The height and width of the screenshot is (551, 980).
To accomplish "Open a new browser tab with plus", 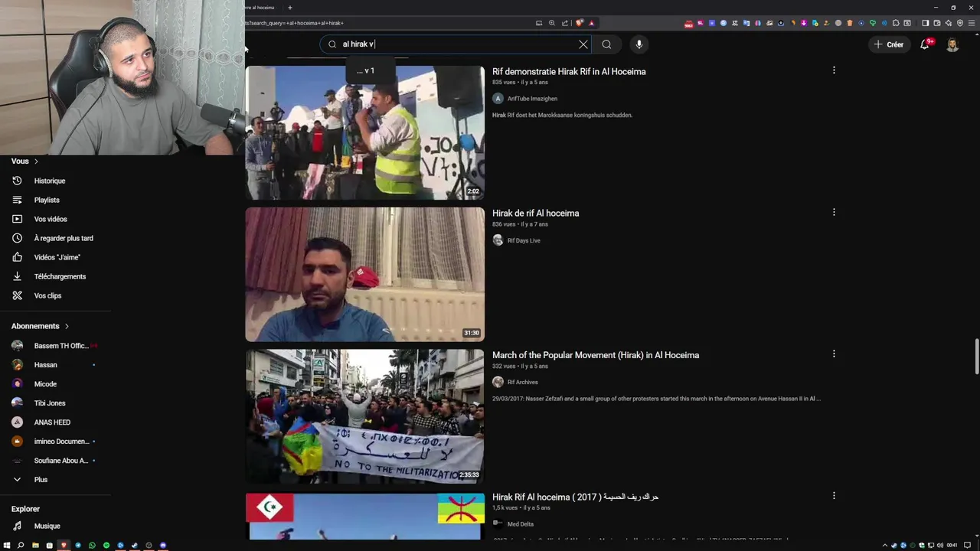I will 289,8.
